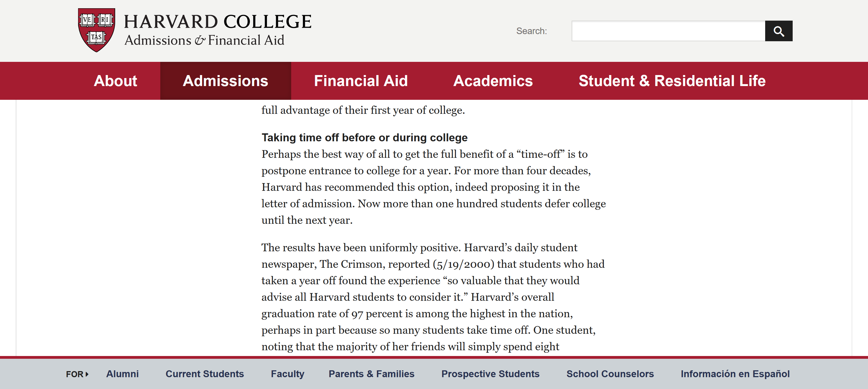Open the About menu
This screenshot has width=868, height=389.
(115, 81)
